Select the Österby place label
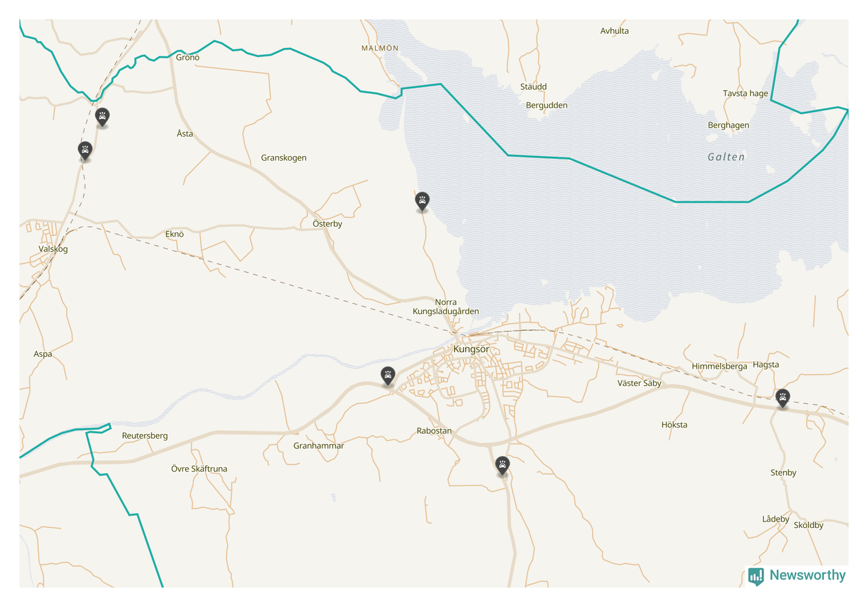 click(x=327, y=223)
